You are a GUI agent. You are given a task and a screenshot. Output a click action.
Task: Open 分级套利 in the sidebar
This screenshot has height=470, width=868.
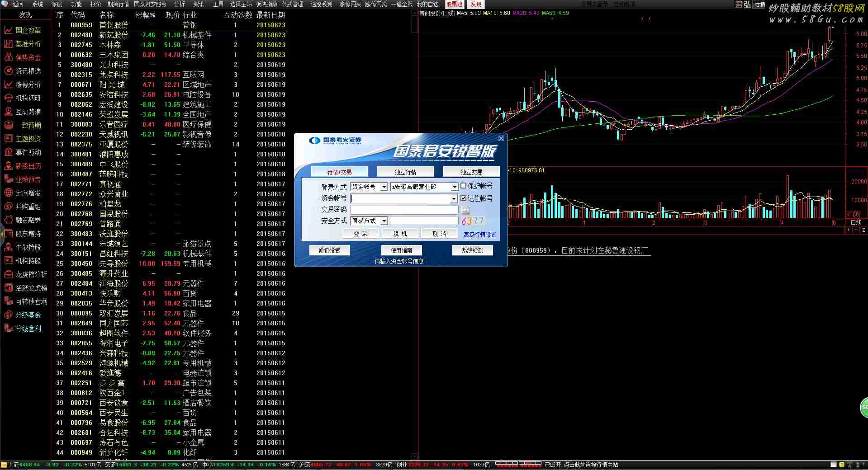tap(23, 329)
